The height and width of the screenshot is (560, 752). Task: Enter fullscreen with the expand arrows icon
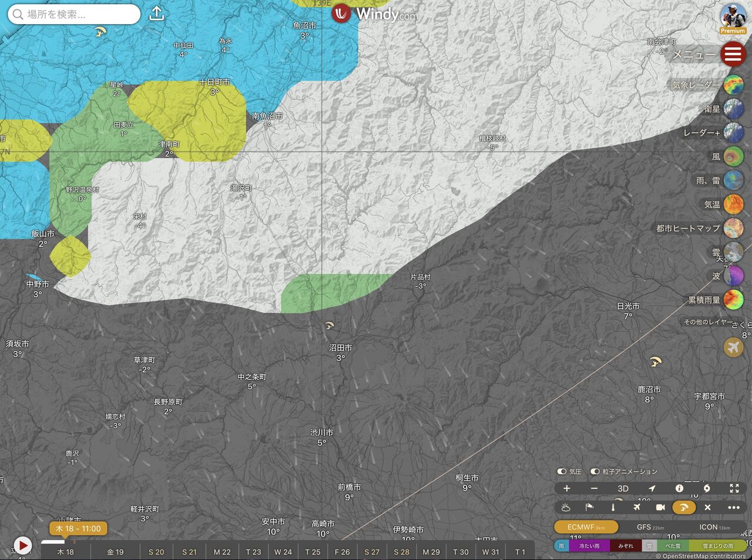tap(734, 488)
